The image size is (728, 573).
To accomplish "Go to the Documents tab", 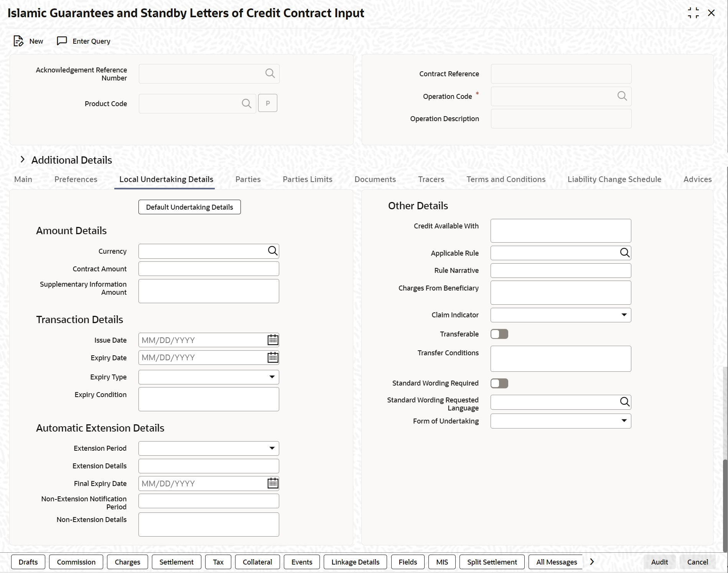I will tap(375, 179).
